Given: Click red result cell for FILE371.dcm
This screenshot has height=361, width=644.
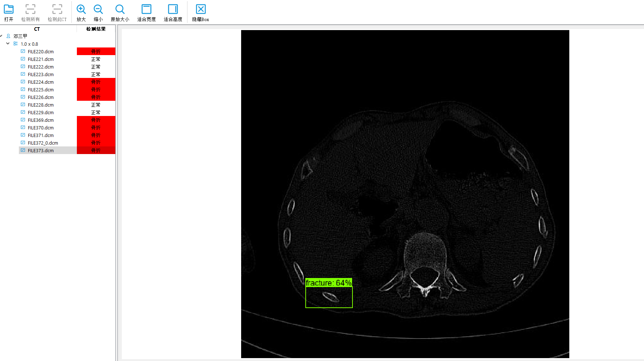Looking at the screenshot, I should point(96,135).
